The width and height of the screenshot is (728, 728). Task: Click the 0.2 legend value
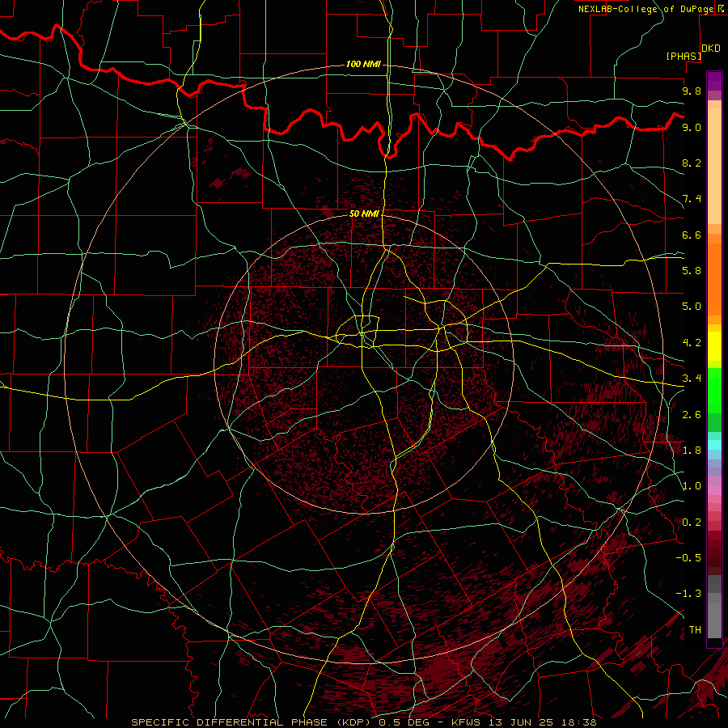click(692, 523)
